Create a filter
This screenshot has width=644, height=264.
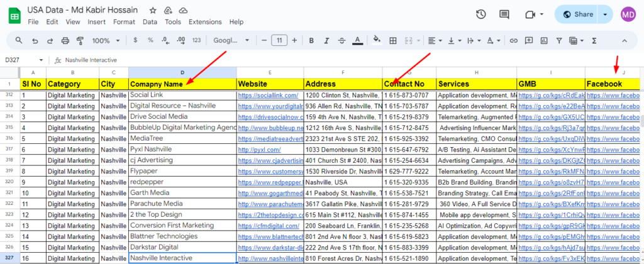point(559,40)
